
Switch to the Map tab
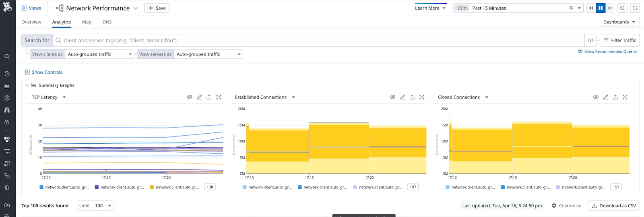coord(87,22)
